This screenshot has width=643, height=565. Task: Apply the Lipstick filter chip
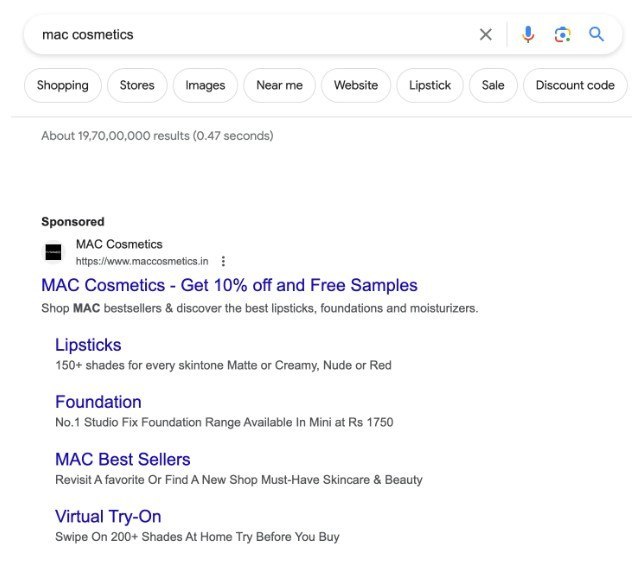point(430,85)
